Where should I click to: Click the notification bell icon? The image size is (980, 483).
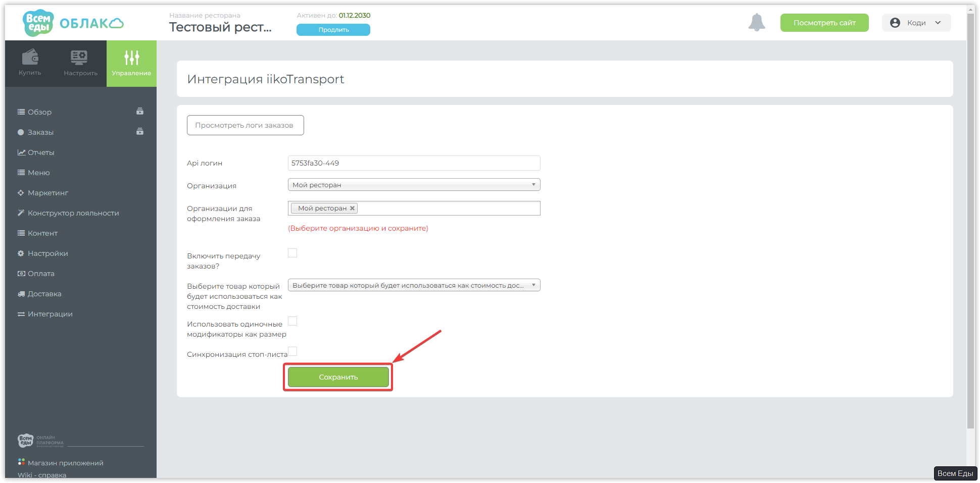[x=757, y=23]
